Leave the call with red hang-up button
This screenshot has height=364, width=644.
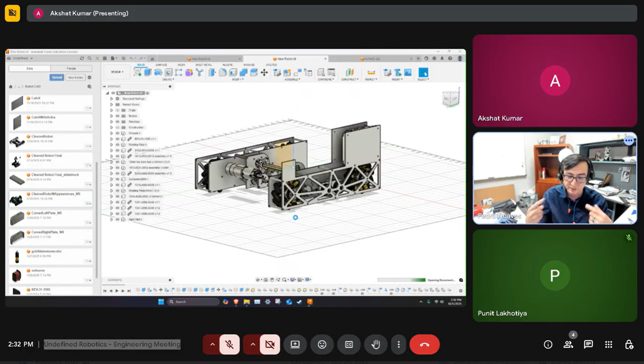click(424, 344)
